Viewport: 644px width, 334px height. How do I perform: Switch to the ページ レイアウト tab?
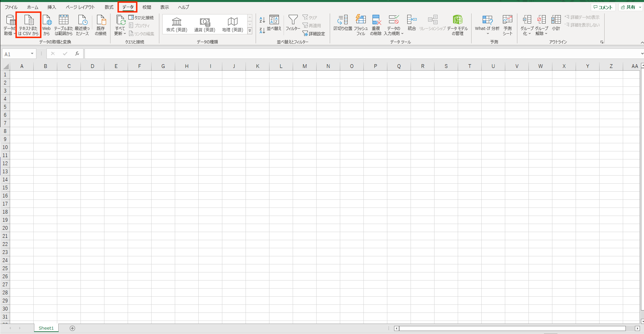(x=80, y=7)
